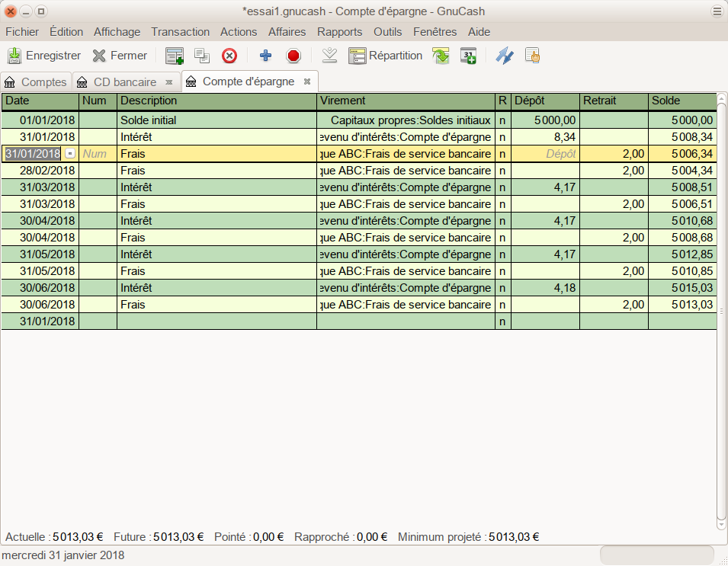Toggle reconcile flag on 28/02/2018 Frais row
This screenshot has width=728, height=566.
point(502,170)
